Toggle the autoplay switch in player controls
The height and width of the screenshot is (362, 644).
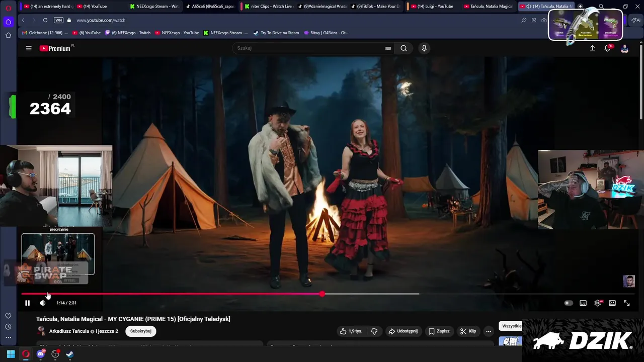(569, 303)
